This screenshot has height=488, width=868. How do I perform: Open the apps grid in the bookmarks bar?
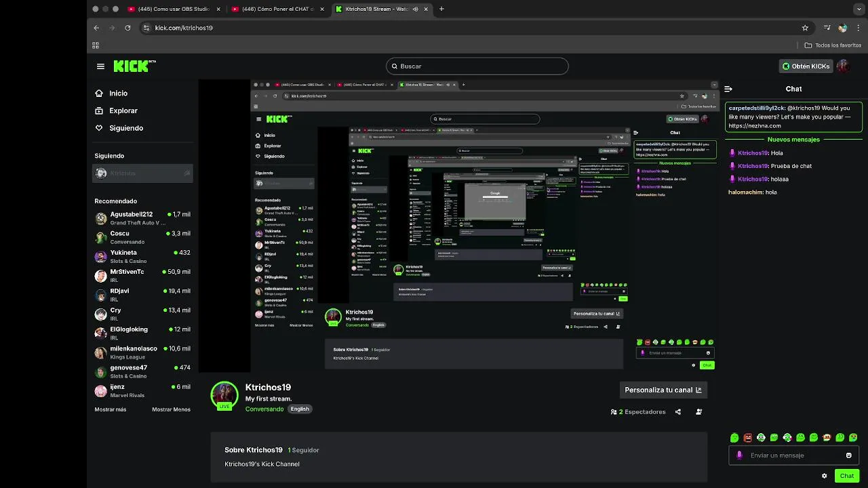[x=96, y=45]
